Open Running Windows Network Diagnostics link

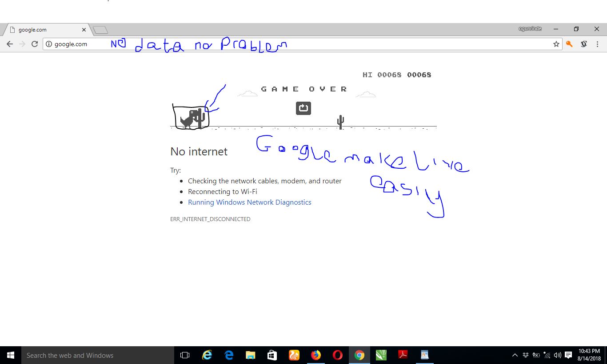pos(249,202)
